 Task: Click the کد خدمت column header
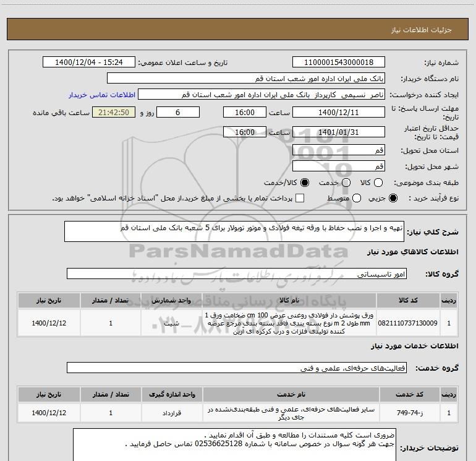pyautogui.click(x=409, y=394)
